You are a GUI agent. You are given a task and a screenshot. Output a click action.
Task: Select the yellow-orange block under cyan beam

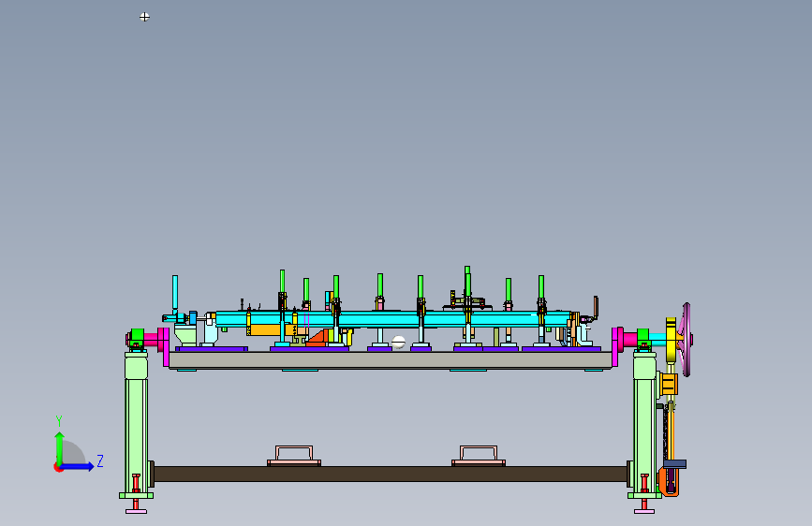pos(265,329)
